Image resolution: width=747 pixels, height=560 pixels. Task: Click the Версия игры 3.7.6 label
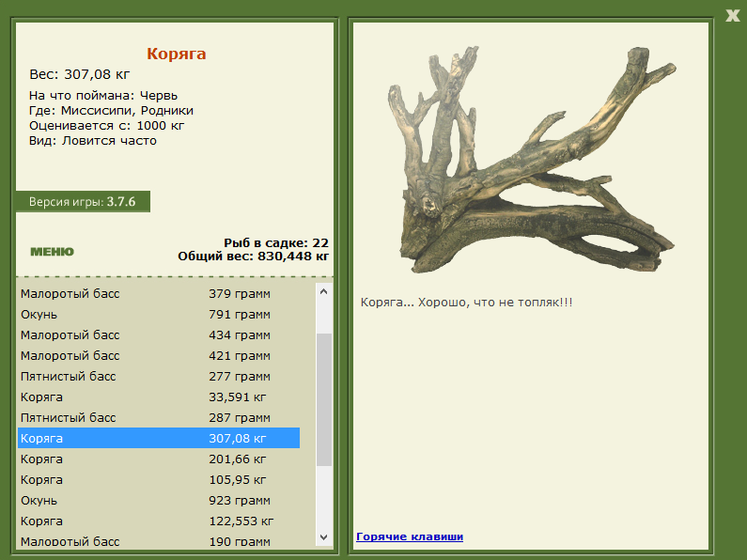click(x=83, y=202)
